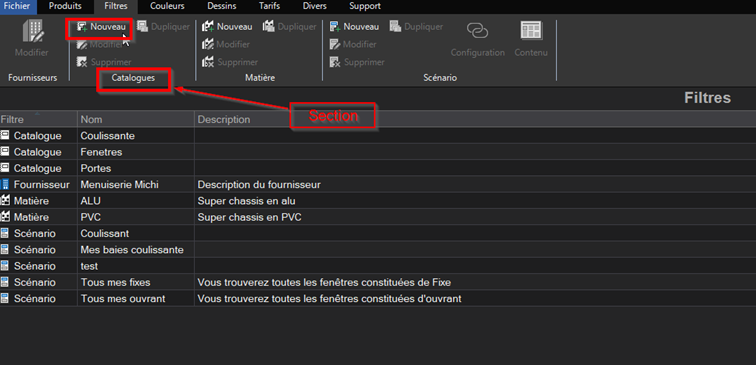
Task: Click Scénario icon for Tous mes fixes
Action: 5,282
